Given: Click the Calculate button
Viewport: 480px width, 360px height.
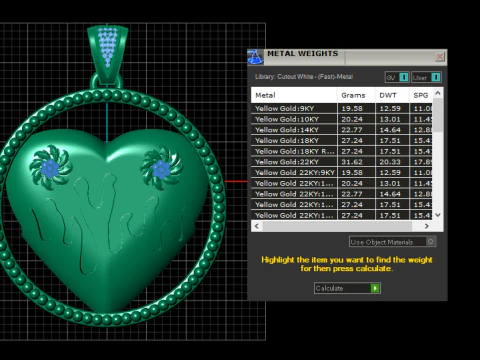Looking at the screenshot, I should point(347,288).
